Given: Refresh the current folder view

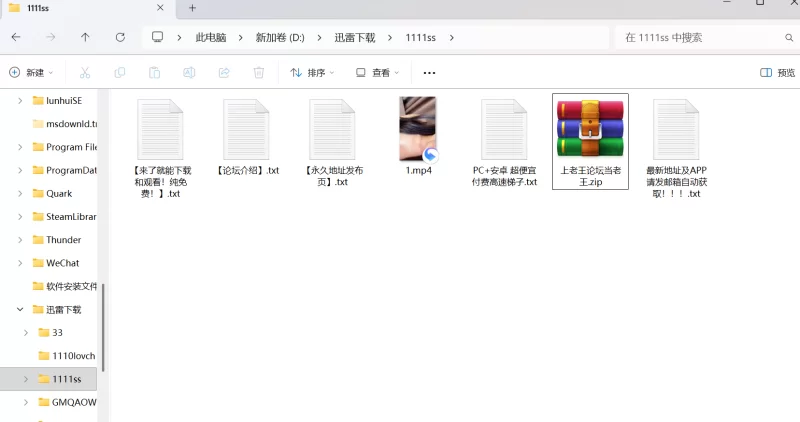Looking at the screenshot, I should click(x=120, y=37).
